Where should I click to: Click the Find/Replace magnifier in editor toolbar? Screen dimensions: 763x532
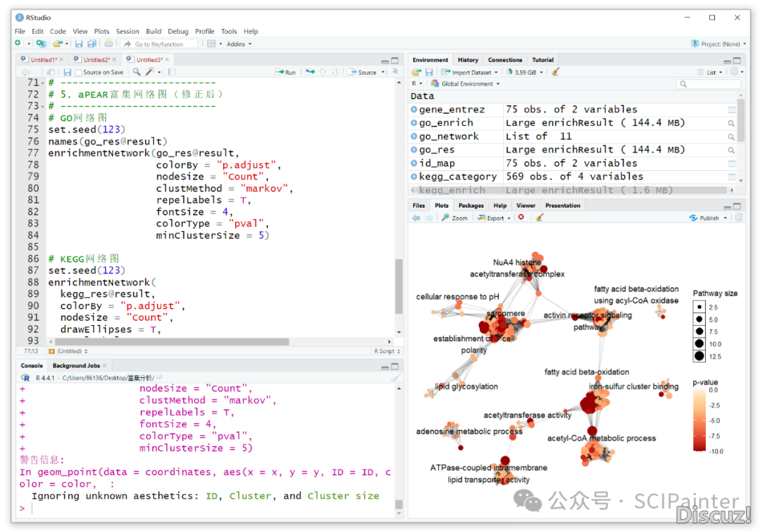click(x=137, y=72)
